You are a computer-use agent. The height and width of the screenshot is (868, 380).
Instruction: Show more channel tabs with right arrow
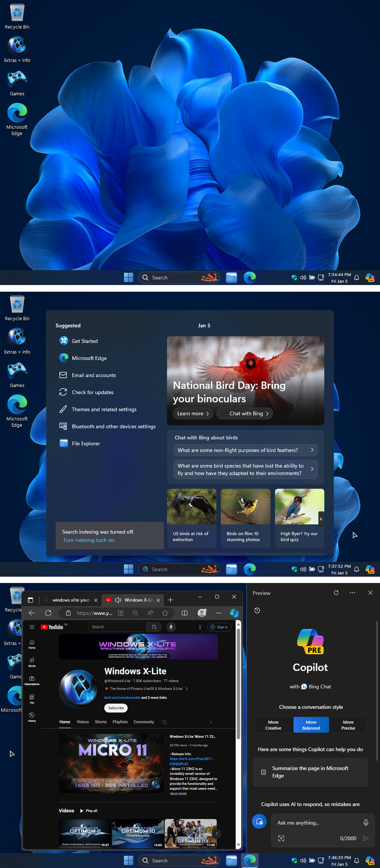pos(211,722)
